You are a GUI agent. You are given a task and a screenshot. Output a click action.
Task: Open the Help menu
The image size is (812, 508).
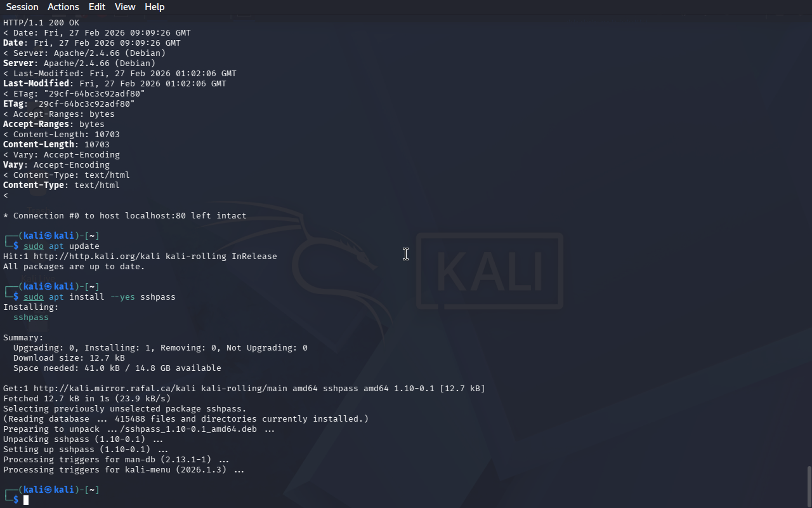click(155, 7)
